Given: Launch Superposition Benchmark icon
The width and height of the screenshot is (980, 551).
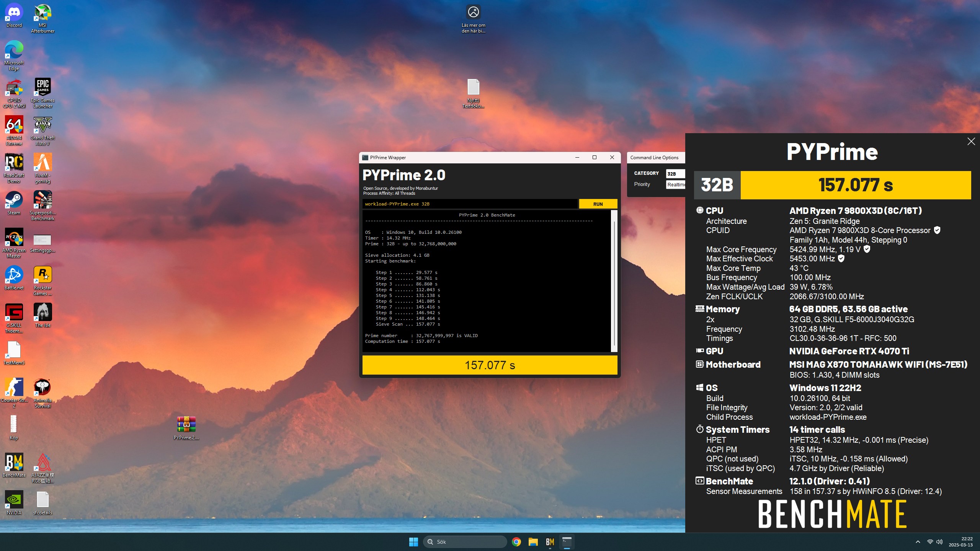Looking at the screenshot, I should 42,206.
